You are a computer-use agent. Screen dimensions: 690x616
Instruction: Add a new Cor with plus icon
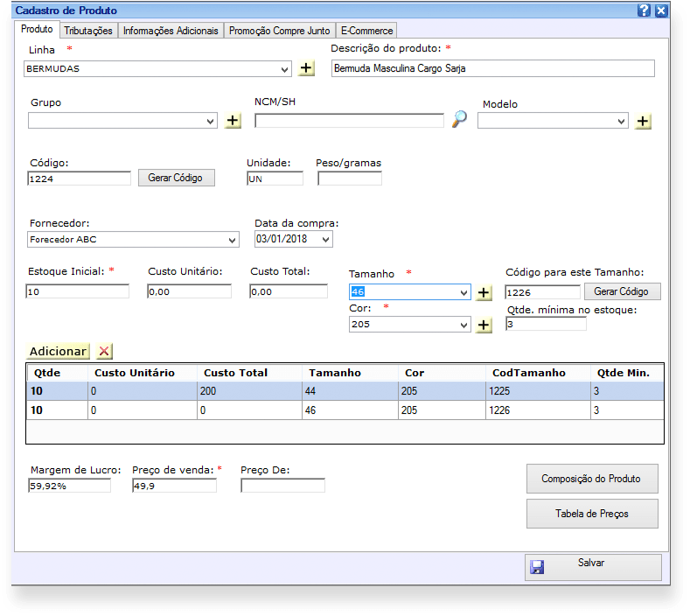point(484,325)
